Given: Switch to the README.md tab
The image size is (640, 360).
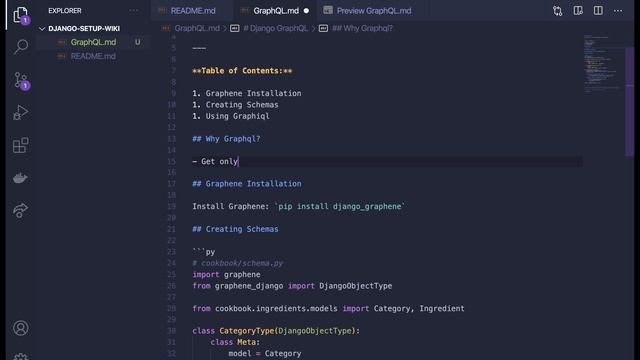Looking at the screenshot, I should [x=193, y=11].
